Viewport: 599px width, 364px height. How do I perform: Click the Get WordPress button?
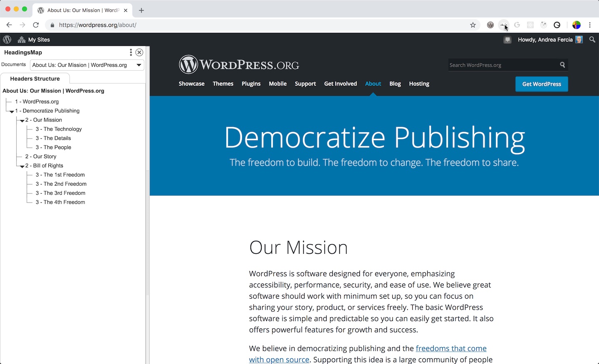[x=542, y=84]
